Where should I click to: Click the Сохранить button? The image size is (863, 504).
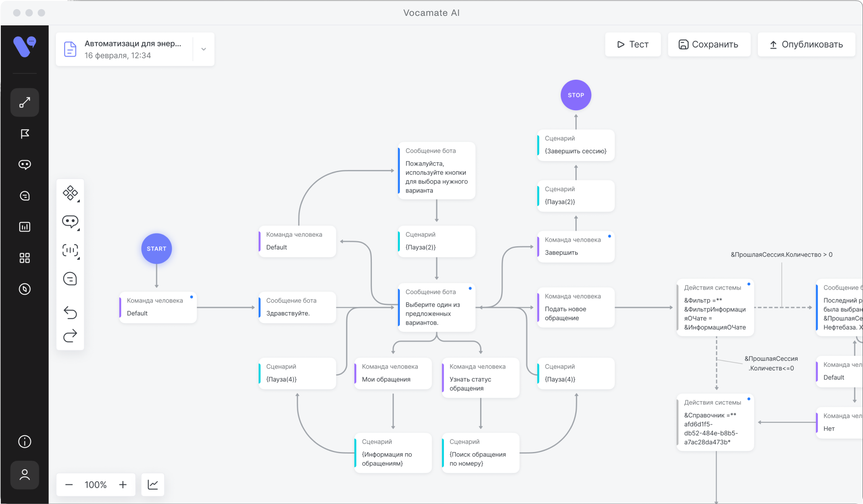pos(709,44)
